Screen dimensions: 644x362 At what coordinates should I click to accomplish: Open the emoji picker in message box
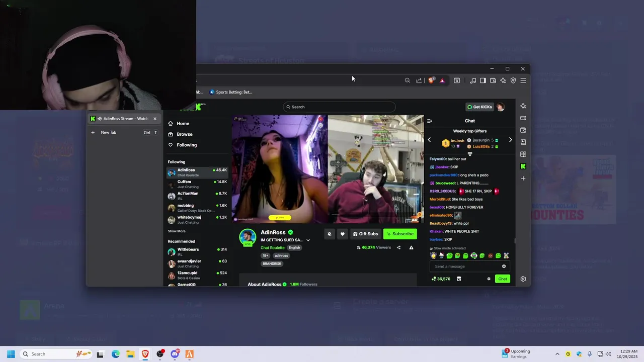[x=504, y=266]
